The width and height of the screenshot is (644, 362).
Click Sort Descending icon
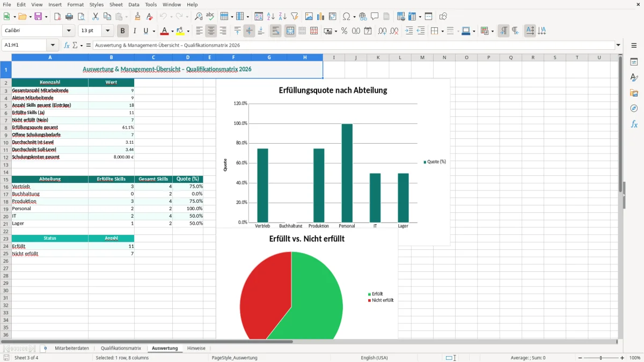[283, 17]
